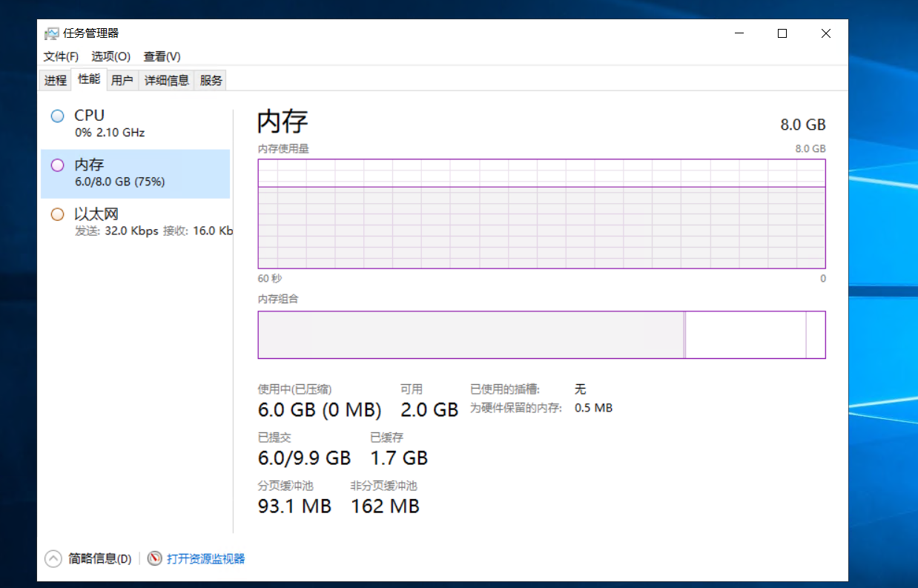Click the 简略信息(D) button
The image size is (918, 588).
pos(99,558)
